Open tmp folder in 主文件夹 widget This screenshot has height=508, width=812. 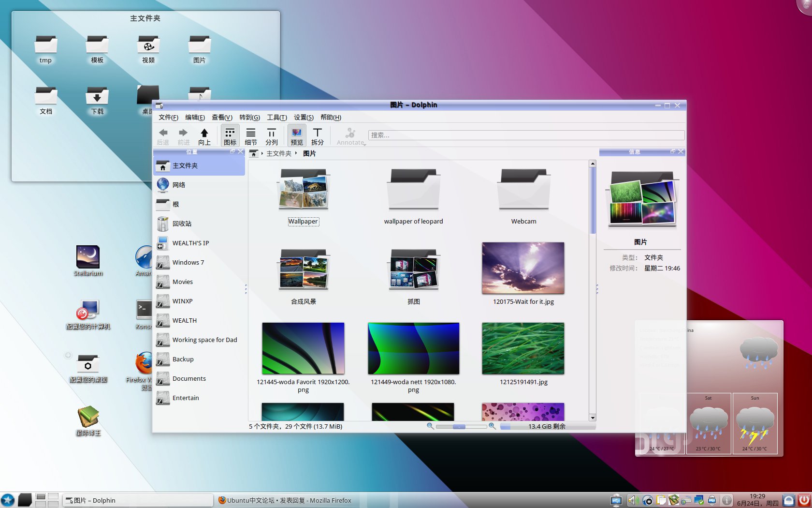pos(45,49)
